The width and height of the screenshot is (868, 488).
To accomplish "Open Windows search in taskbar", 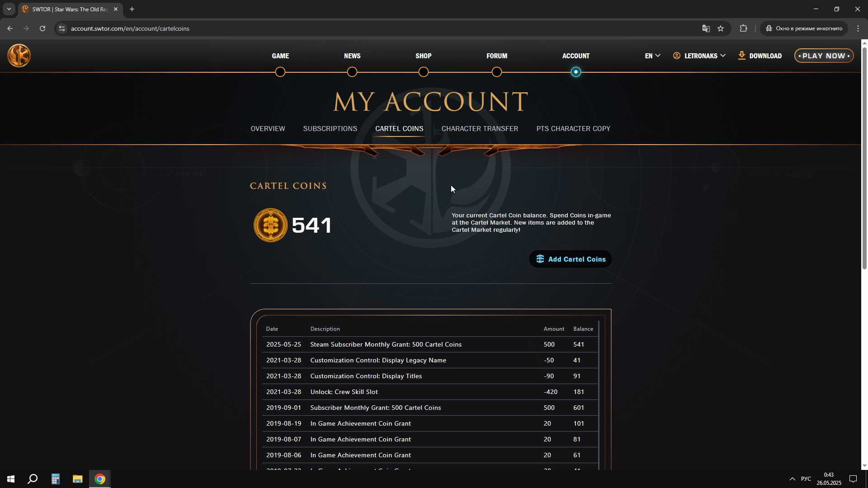I will click(33, 479).
